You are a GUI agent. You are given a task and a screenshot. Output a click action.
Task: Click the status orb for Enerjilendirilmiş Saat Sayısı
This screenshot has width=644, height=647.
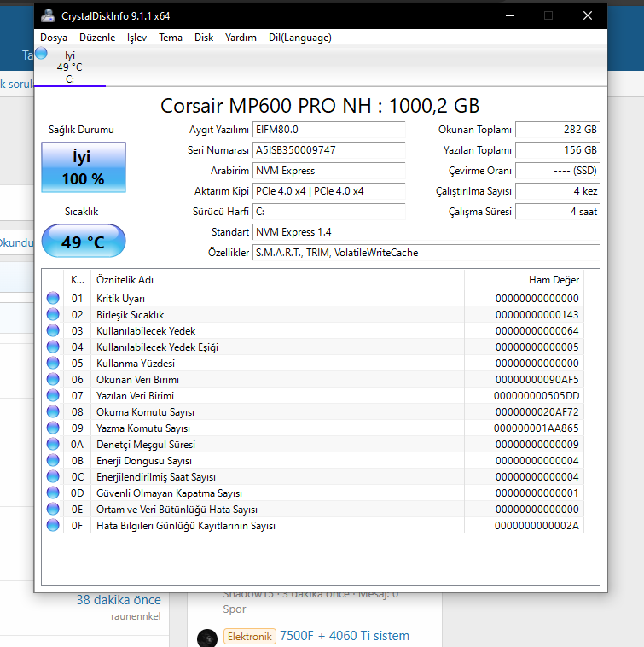coord(53,476)
